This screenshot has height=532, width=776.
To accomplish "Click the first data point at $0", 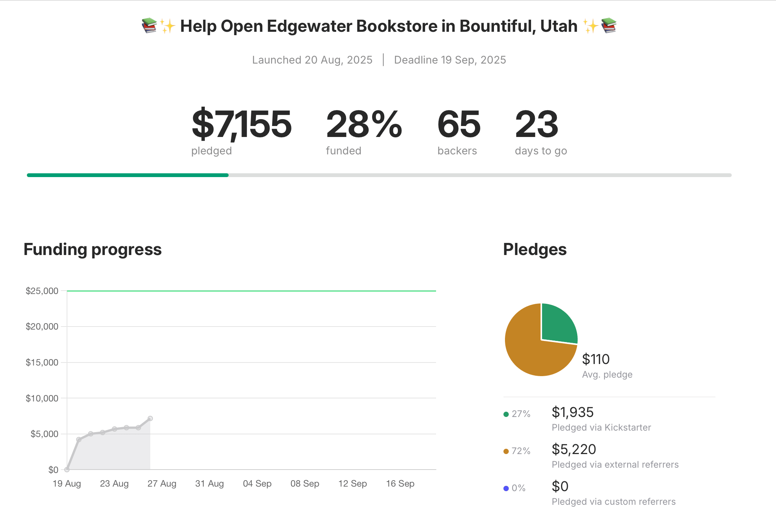I will [x=67, y=470].
